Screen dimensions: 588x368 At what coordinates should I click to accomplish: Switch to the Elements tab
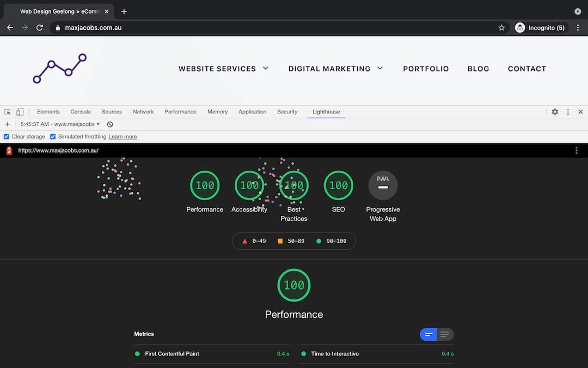[48, 112]
